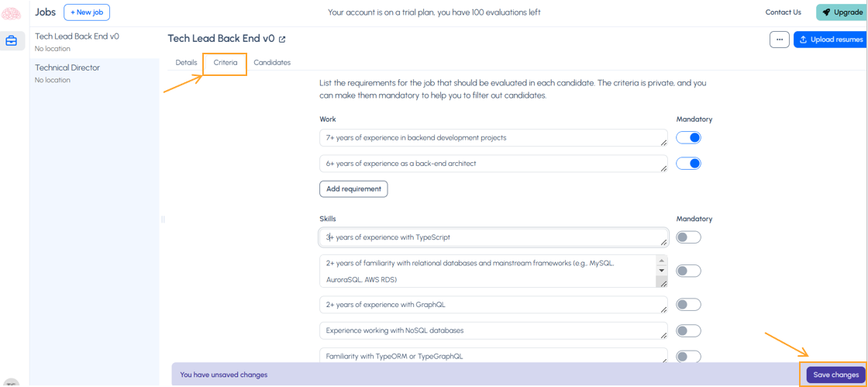This screenshot has height=387, width=868.
Task: Open the briefcase Jobs sidebar icon
Action: tap(12, 41)
